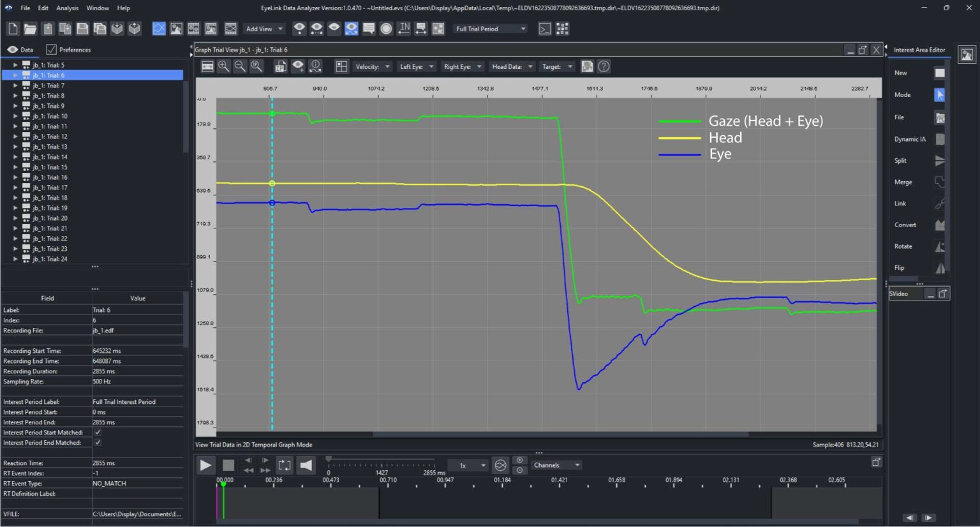
Task: Open the Full Trial Period dropdown
Action: pyautogui.click(x=491, y=29)
